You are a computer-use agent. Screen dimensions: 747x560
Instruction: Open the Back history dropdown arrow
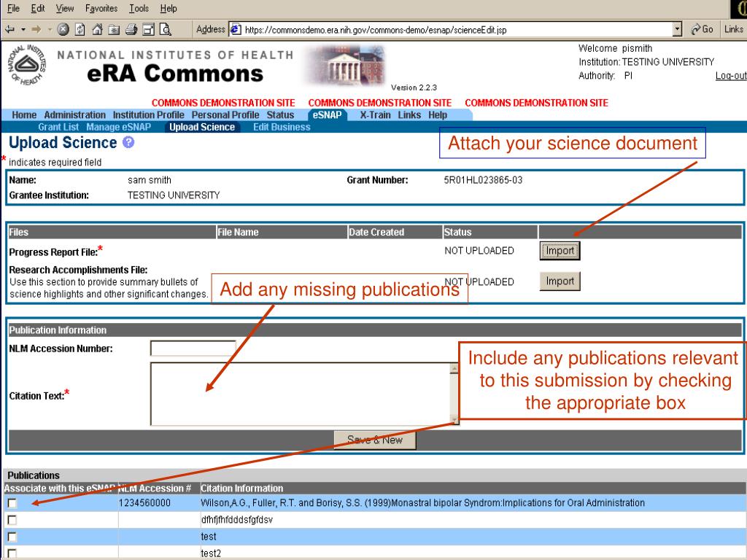tap(23, 29)
